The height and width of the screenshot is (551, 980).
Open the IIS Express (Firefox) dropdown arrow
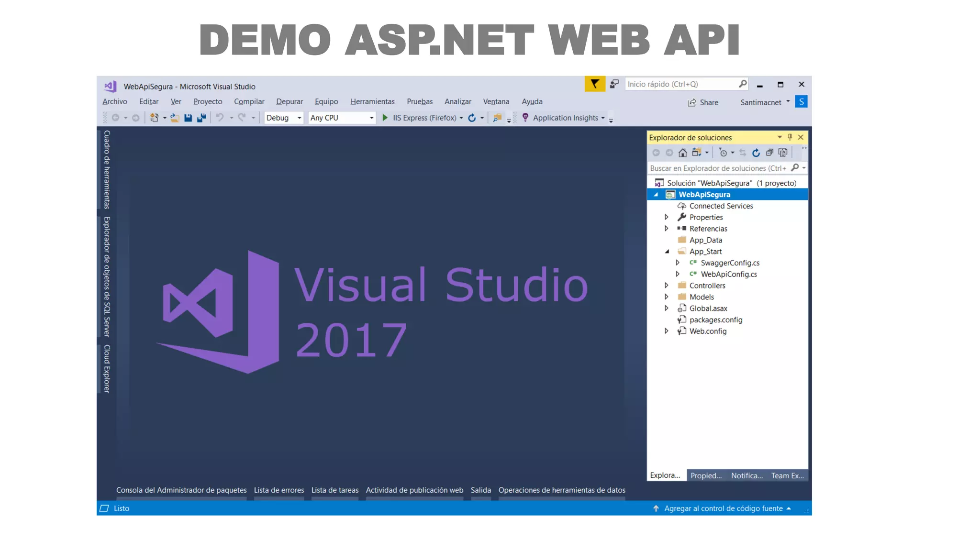coord(461,118)
